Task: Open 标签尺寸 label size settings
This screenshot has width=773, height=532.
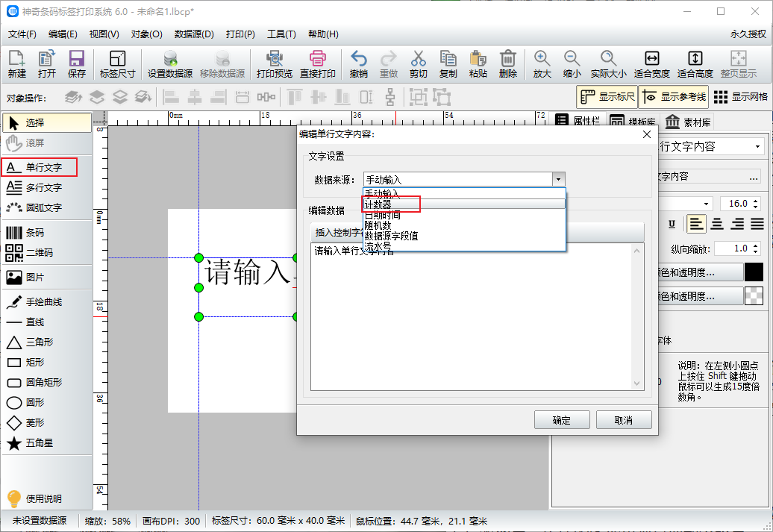Action: (x=117, y=63)
